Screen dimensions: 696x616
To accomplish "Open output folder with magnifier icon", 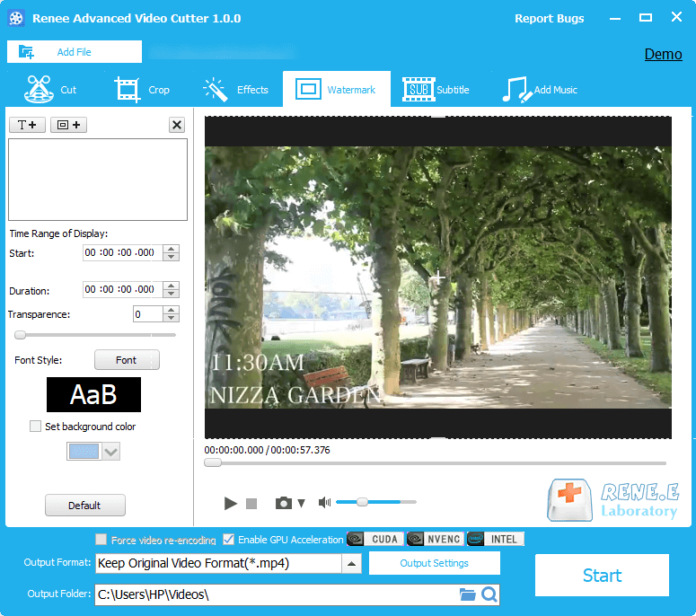I will pyautogui.click(x=489, y=594).
